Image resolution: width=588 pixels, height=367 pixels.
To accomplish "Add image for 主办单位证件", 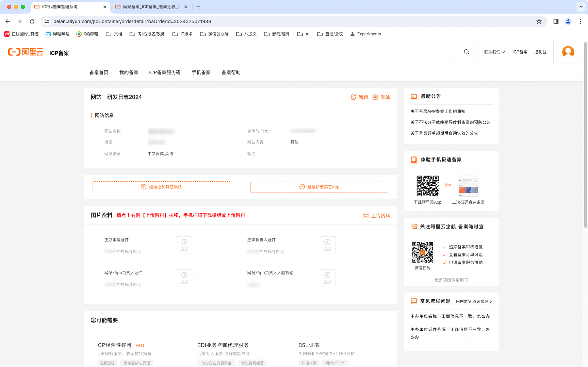I will tap(184, 245).
